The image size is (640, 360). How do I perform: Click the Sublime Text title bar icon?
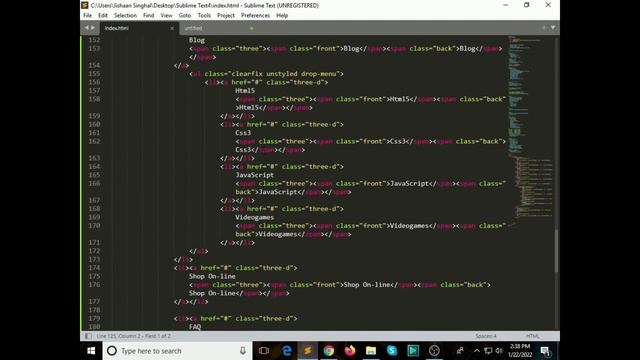point(84,5)
